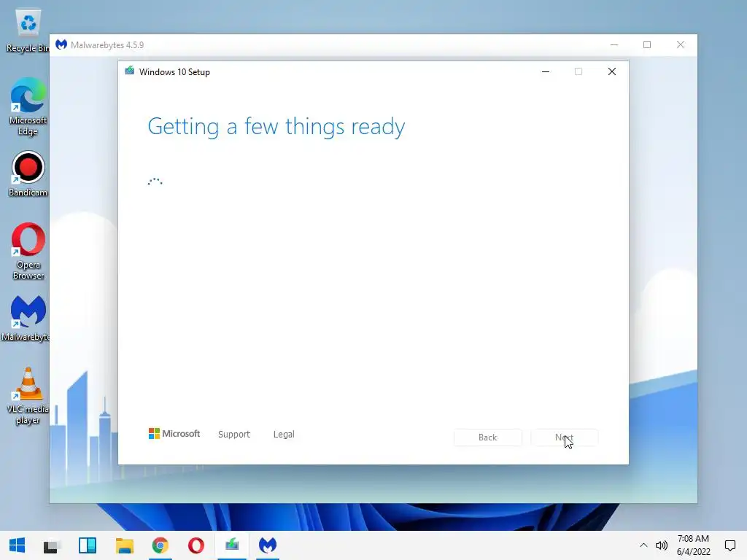Open the Bandicam desktop shortcut
Viewport: 747px width, 560px height.
28,174
